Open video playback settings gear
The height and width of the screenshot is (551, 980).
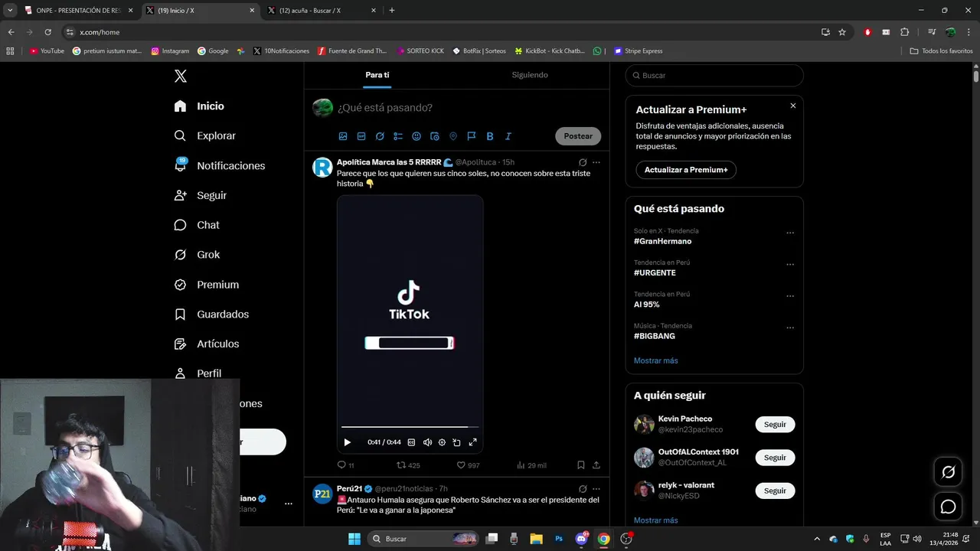coord(442,442)
